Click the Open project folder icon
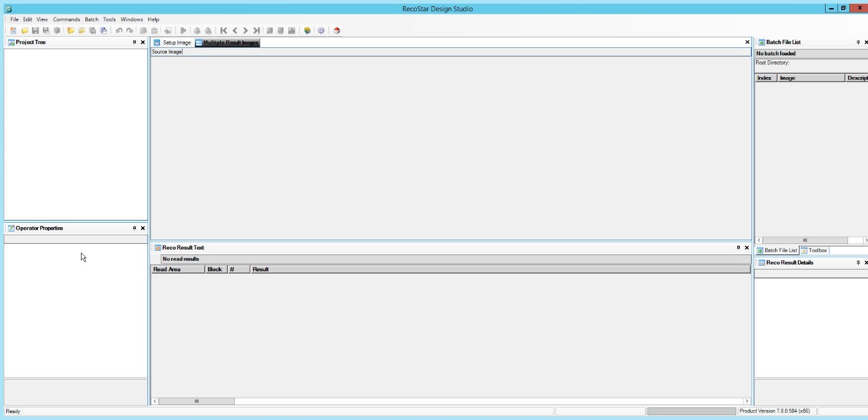 coord(24,30)
